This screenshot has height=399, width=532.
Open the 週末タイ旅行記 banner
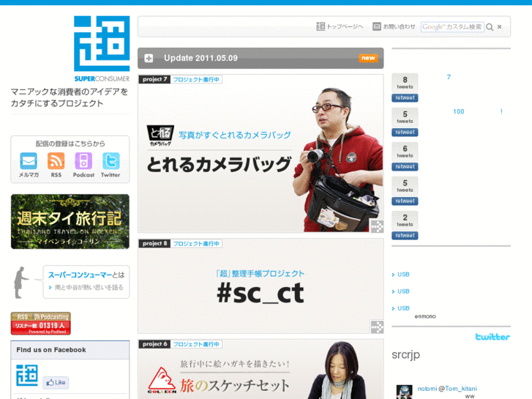pos(70,221)
